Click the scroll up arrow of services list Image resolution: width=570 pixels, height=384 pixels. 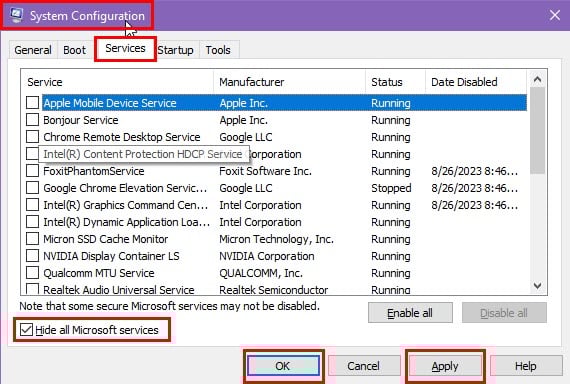(x=538, y=79)
